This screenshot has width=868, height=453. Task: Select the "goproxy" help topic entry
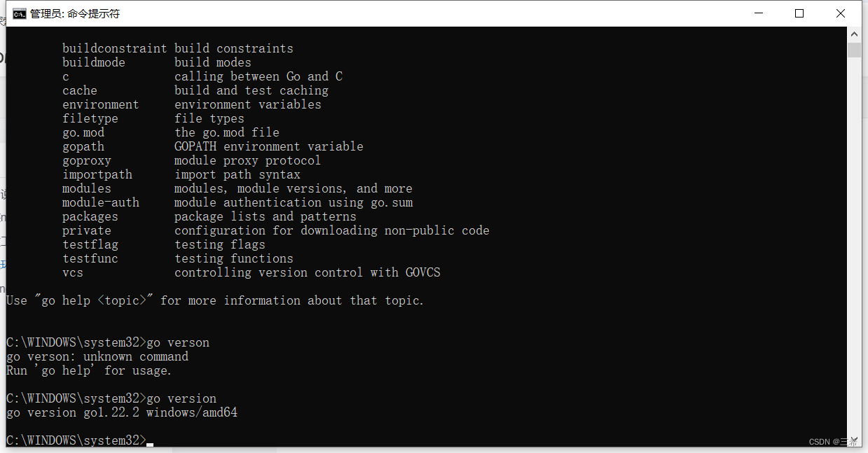click(x=86, y=160)
